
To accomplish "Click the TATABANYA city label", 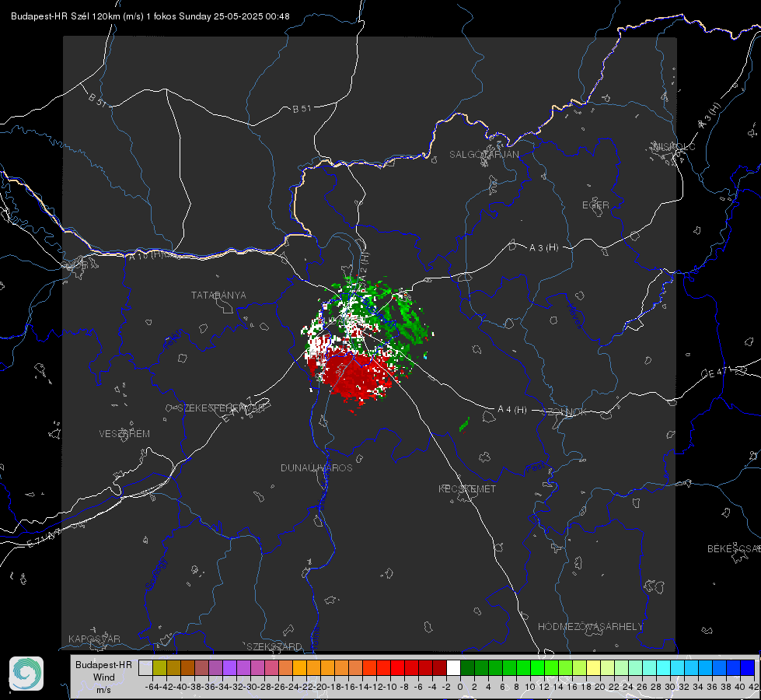I will [218, 295].
